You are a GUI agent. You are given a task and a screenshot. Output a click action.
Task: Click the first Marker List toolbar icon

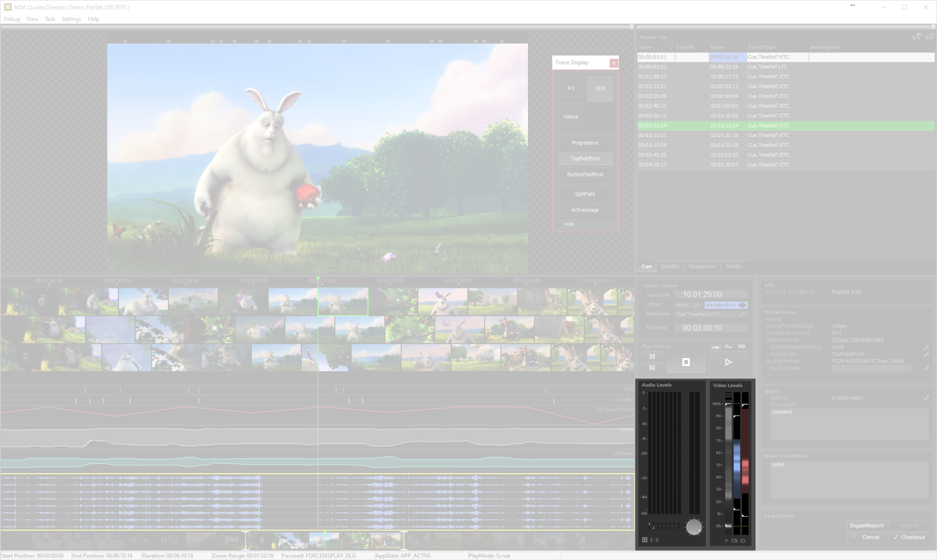pos(916,37)
